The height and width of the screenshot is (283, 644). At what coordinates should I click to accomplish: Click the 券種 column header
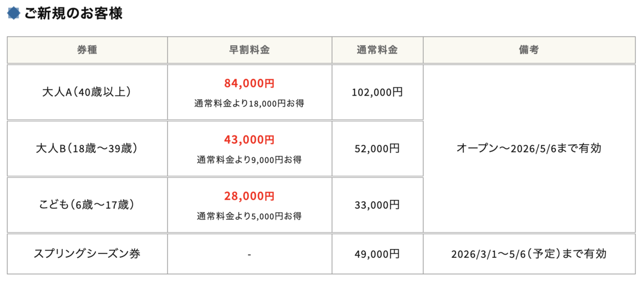87,50
